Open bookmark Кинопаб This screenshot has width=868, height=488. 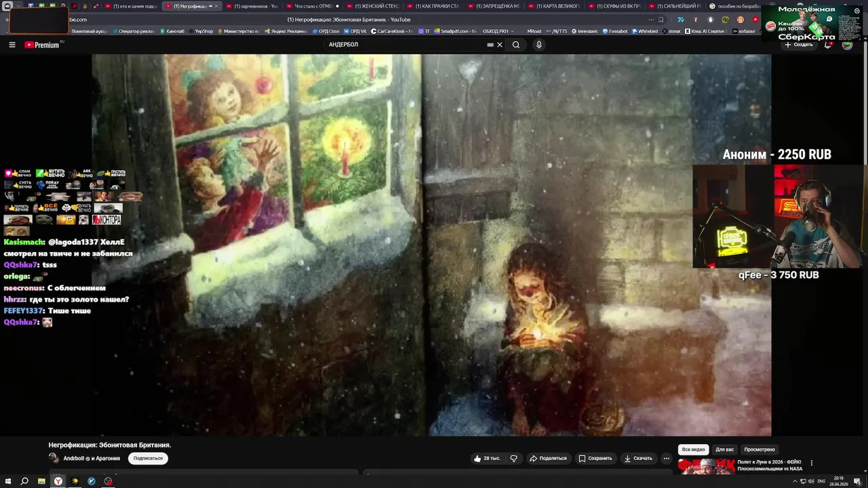click(173, 31)
